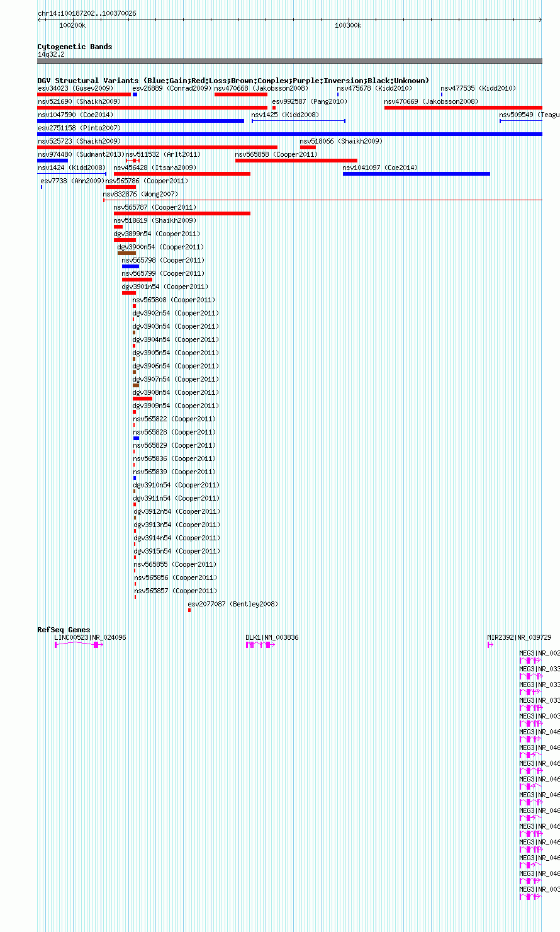Image resolution: width=560 pixels, height=932 pixels.
Task: Select the MIR2392|NR_039729 gene label
Action: tap(519, 637)
